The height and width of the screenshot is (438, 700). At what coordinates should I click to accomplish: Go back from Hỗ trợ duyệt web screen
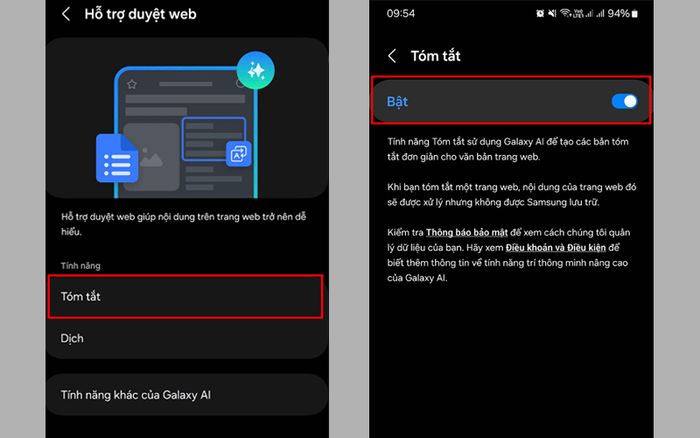66,14
